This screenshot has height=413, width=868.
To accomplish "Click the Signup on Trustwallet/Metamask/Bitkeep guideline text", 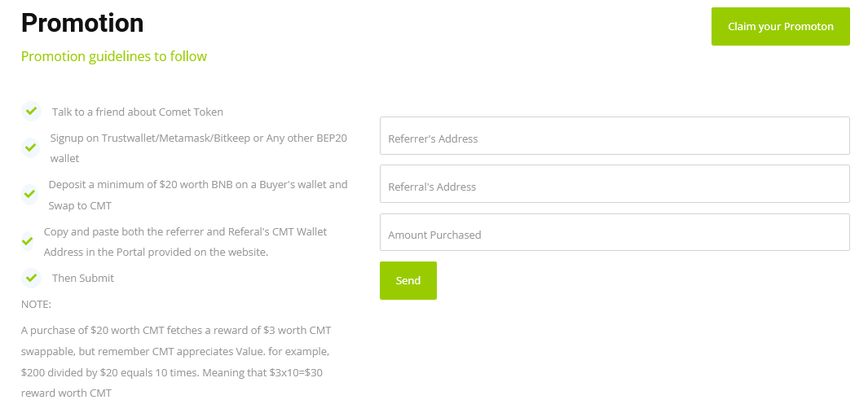I will click(x=199, y=147).
